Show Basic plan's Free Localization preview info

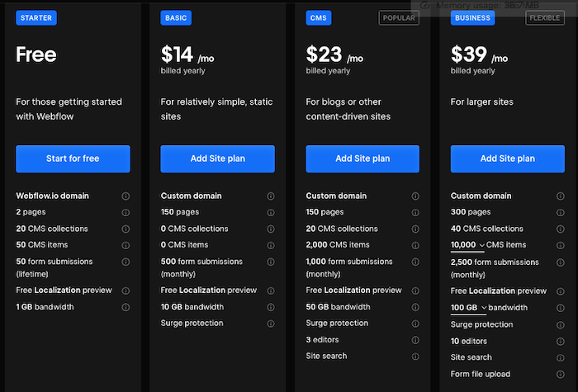(x=271, y=290)
